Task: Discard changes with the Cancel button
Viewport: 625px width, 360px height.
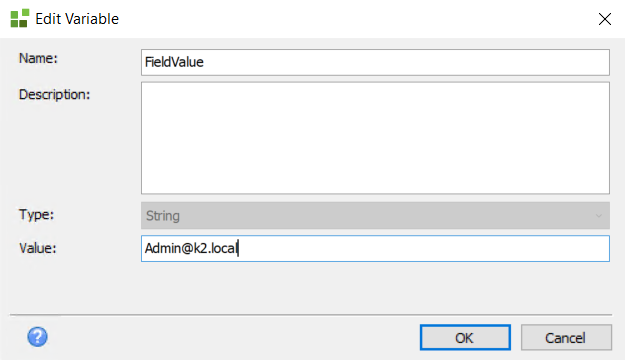Action: (566, 338)
